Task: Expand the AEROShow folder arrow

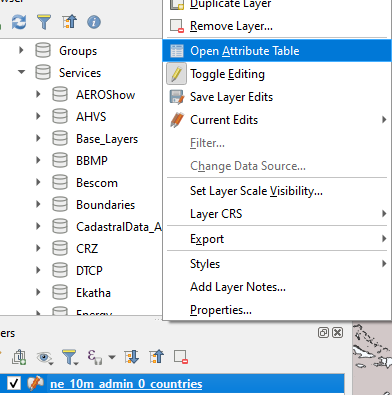Action: (x=38, y=94)
